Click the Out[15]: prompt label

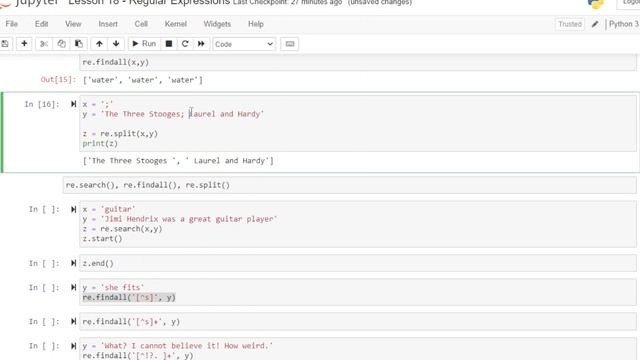[58, 80]
